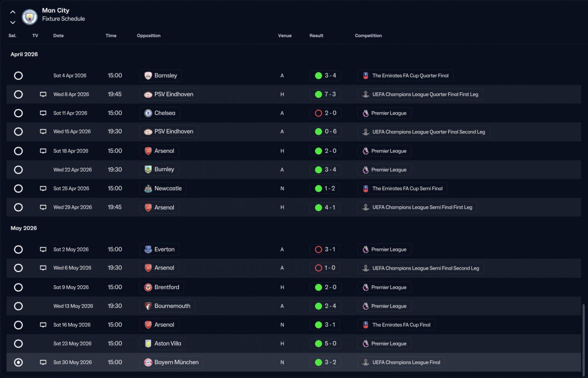Select the radio button for the Burnley fixture
Viewport: 588px width, 378px height.
(x=18, y=169)
